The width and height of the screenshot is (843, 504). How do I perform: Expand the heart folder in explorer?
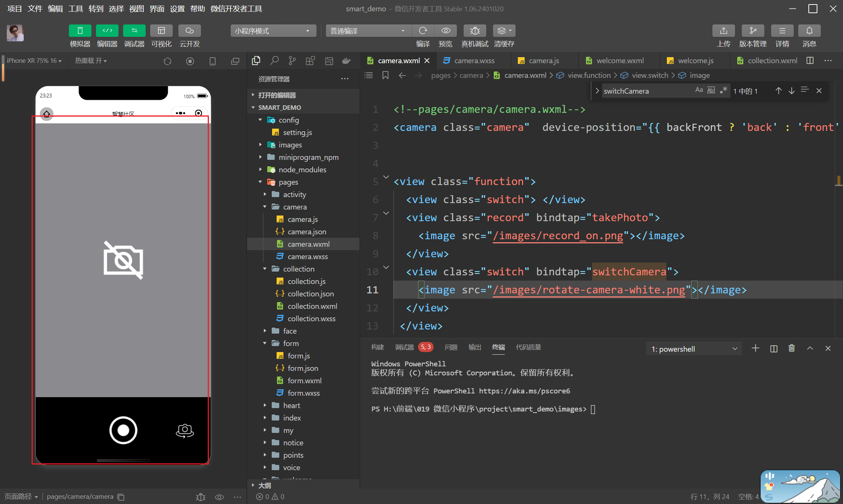coord(291,405)
